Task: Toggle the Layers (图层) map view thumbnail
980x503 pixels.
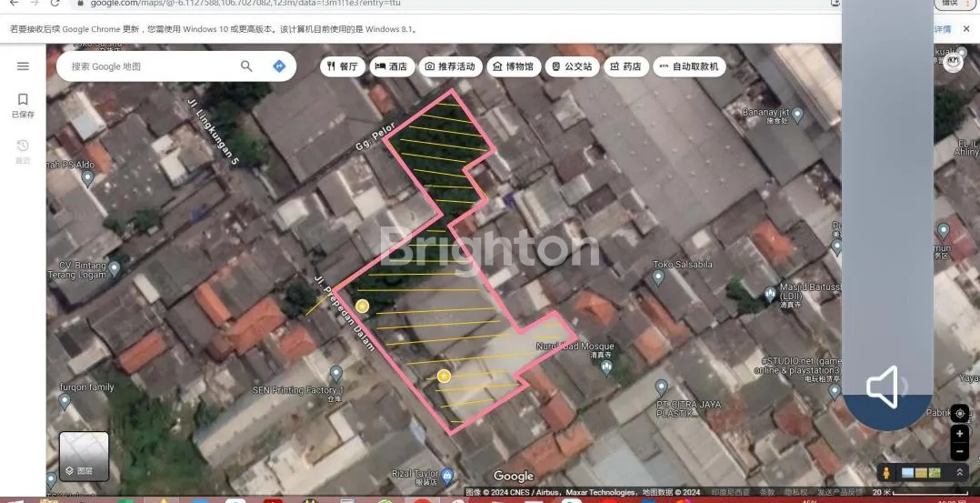Action: point(84,457)
